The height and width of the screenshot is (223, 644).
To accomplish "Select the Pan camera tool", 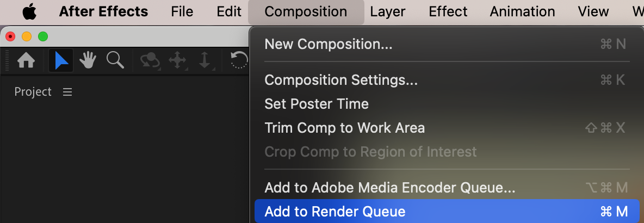I will [x=178, y=60].
